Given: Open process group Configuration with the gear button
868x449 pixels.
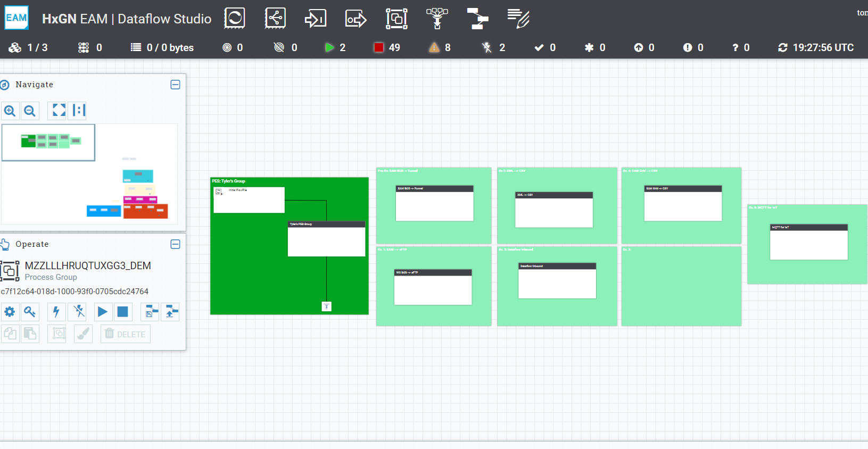Looking at the screenshot, I should coord(10,312).
